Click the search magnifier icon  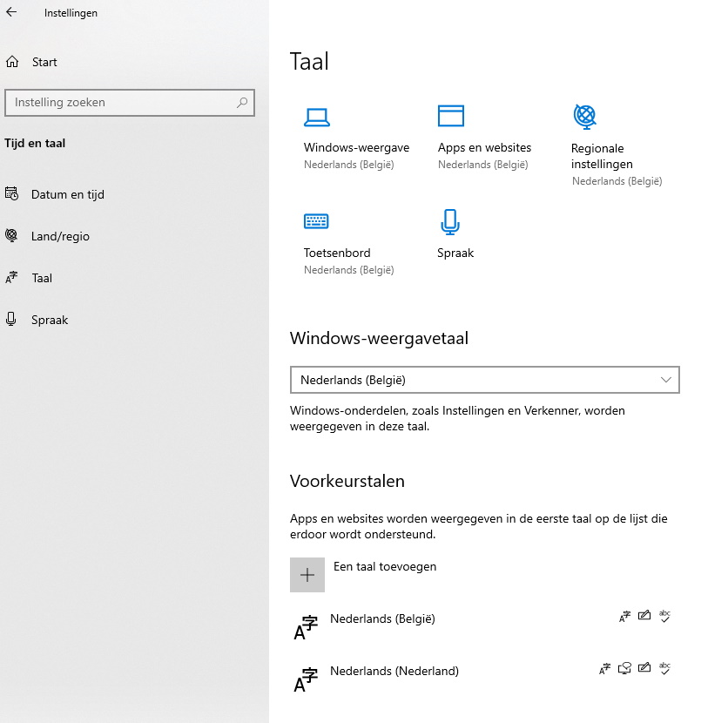click(x=242, y=102)
